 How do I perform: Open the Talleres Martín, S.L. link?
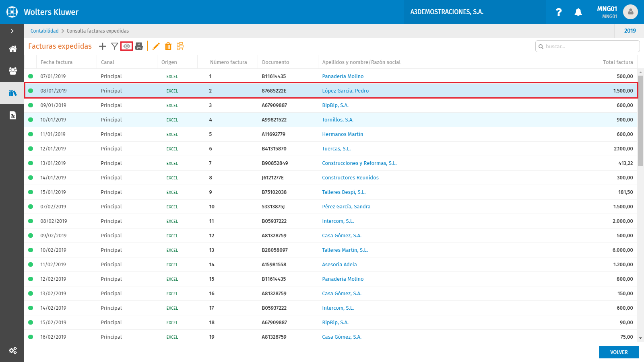[x=345, y=250]
